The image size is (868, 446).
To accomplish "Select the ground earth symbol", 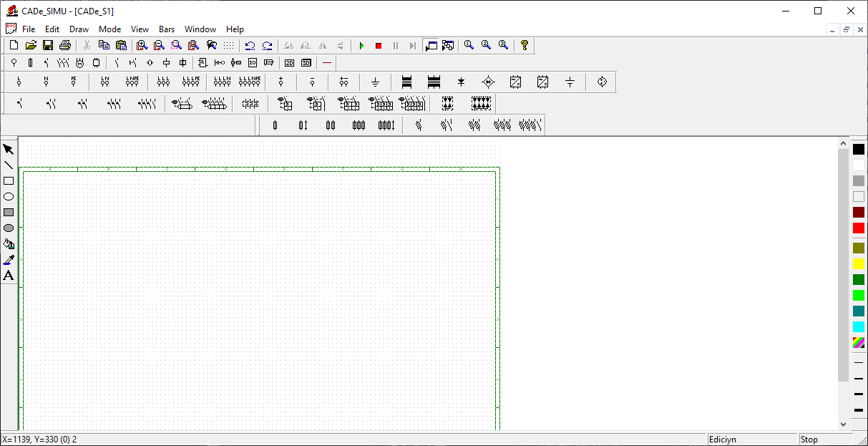I will pos(375,82).
